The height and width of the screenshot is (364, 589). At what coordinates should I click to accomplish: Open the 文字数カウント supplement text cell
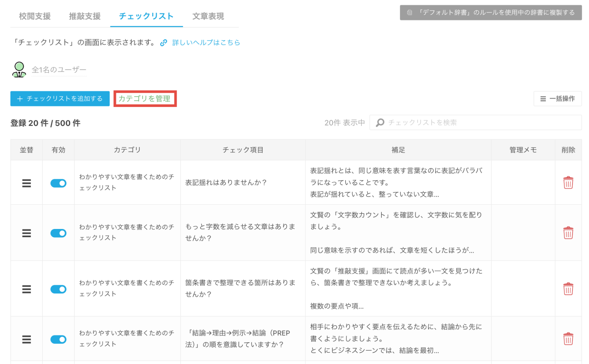(398, 232)
